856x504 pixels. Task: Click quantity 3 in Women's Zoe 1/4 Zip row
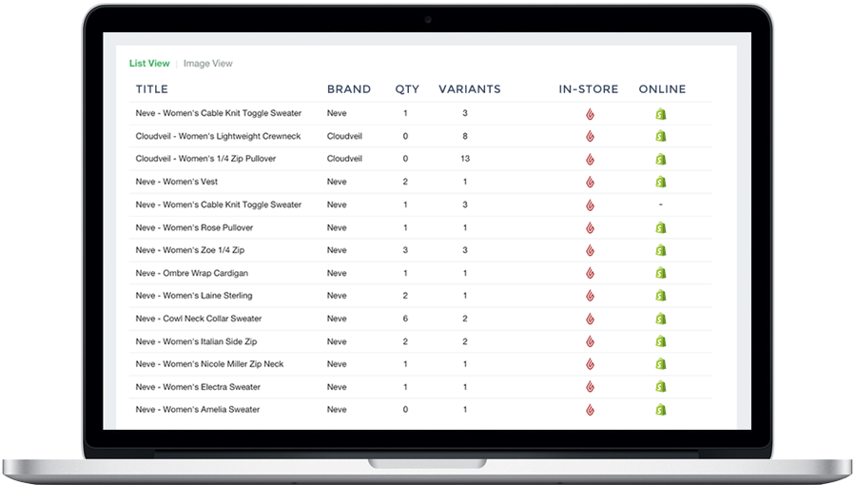[x=405, y=250]
